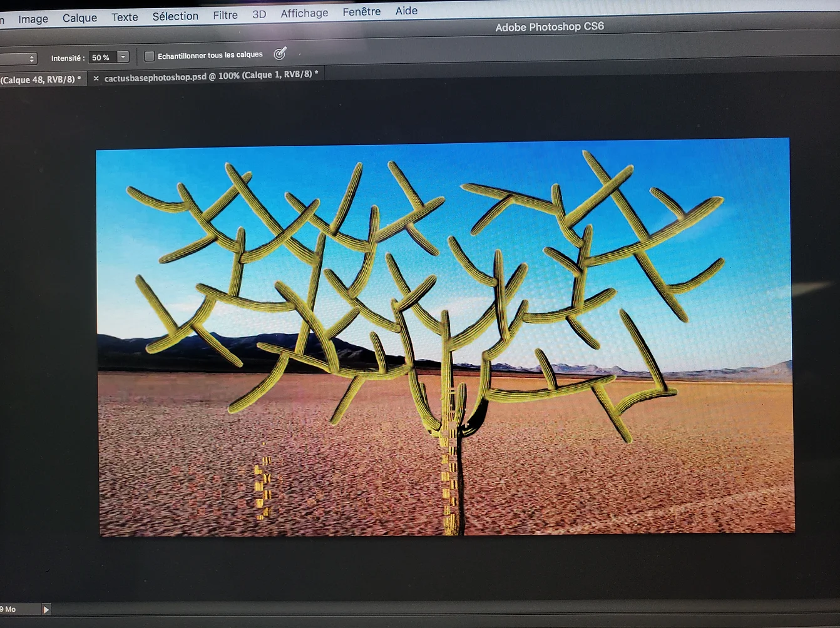The image size is (840, 628).
Task: Open the Affichage menu
Action: (304, 13)
